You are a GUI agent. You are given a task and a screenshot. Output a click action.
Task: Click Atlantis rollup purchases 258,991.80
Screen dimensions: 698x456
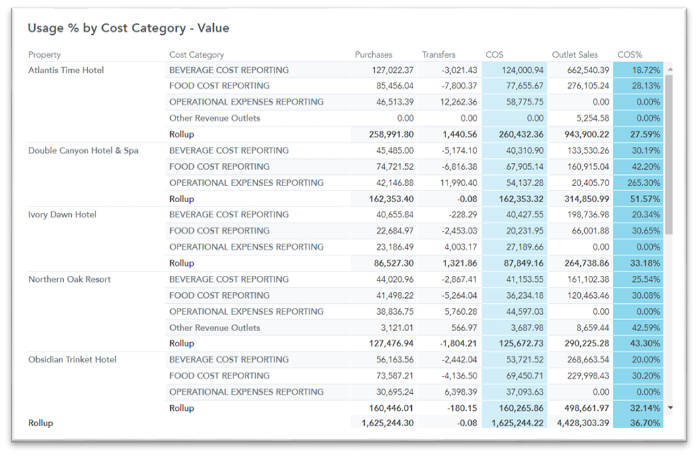tap(391, 134)
